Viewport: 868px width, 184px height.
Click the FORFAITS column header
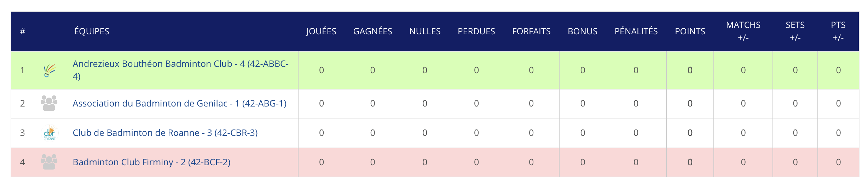[x=531, y=31]
